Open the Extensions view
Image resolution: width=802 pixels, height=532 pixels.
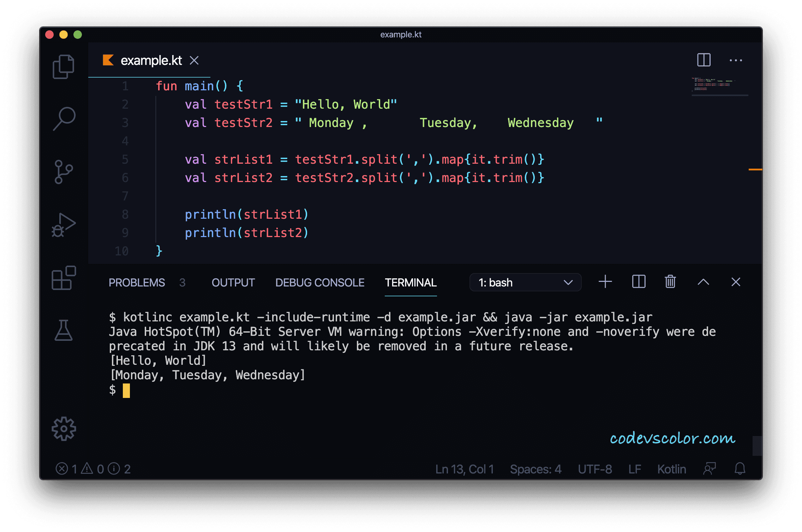(x=64, y=278)
